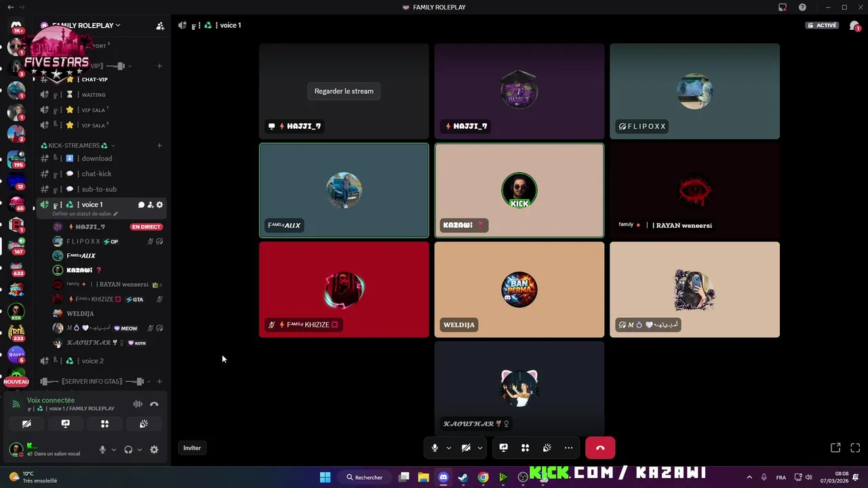Open the server with 195 badge
Image resolution: width=868 pixels, height=488 pixels.
click(16, 159)
